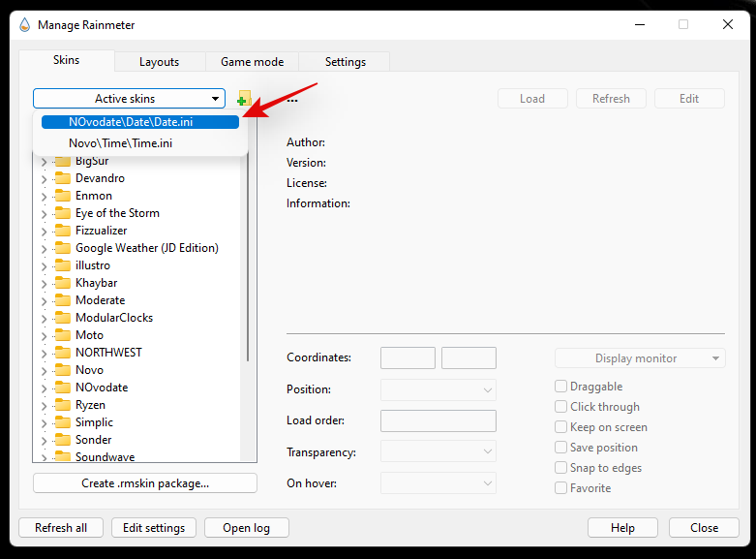Open the Display monitor dropdown
Image resolution: width=756 pixels, height=559 pixels.
(640, 358)
